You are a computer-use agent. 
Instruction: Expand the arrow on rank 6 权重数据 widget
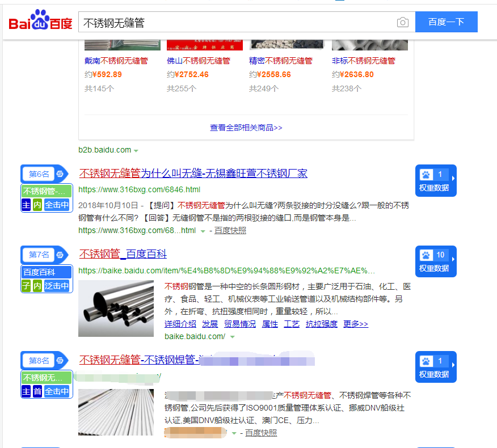click(x=453, y=179)
